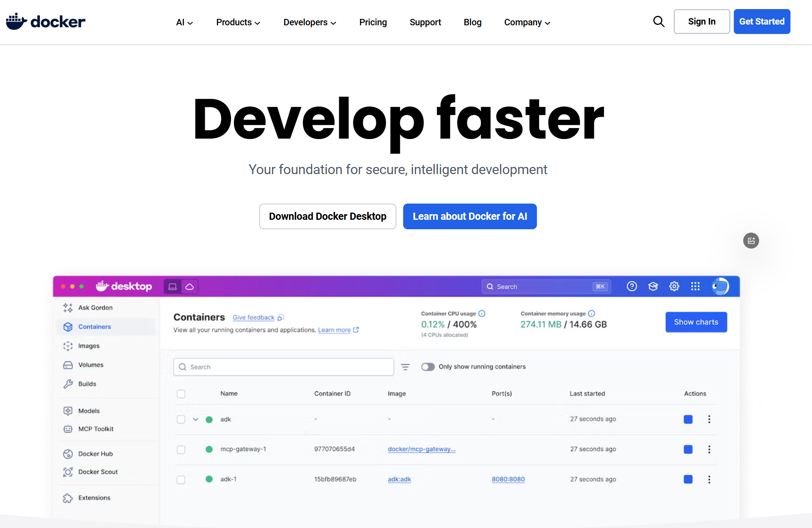Click the Extensions puzzle icon in sidebar
Viewport: 812px width, 528px height.
[x=68, y=498]
